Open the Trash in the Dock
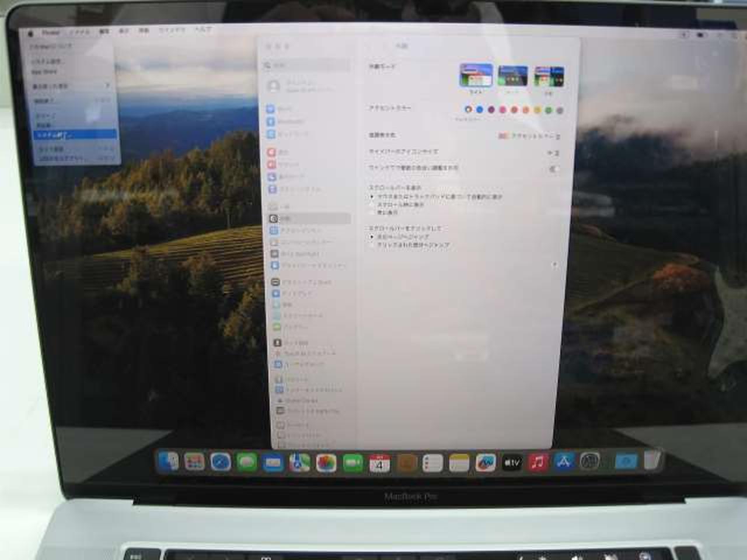Viewport: 747px width, 560px height. tap(652, 460)
